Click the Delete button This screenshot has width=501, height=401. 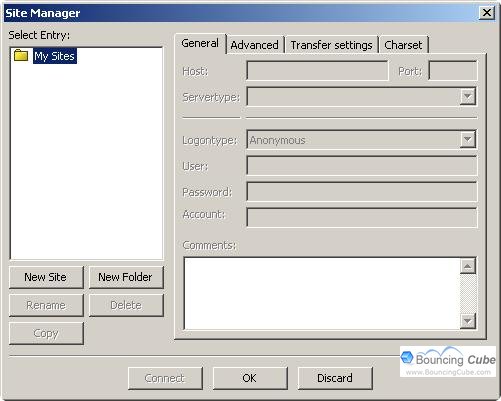126,305
